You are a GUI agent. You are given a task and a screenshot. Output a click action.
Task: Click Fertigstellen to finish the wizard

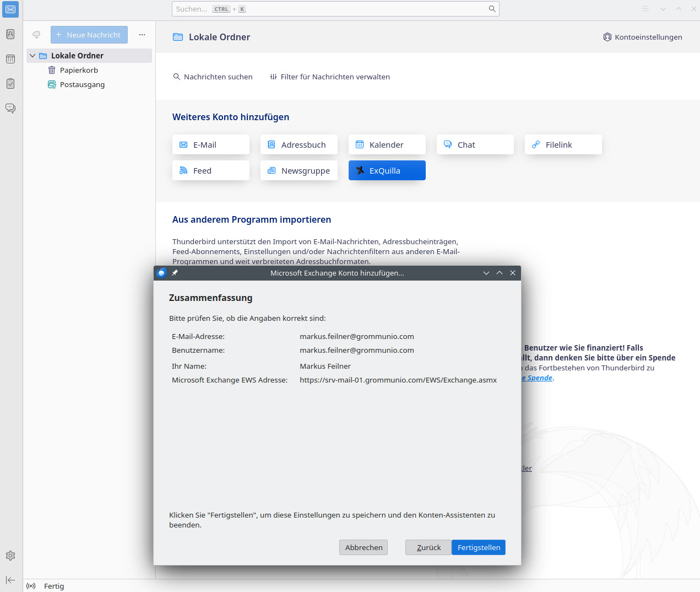[479, 547]
